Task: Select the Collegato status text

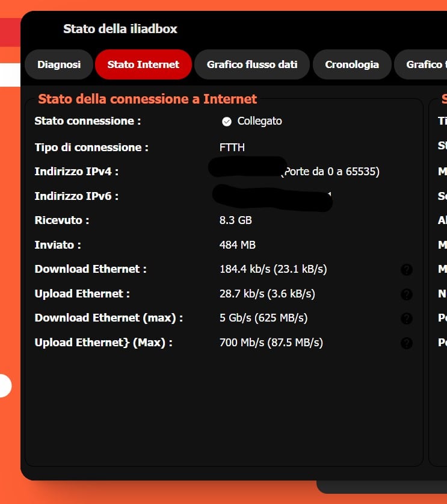Action: click(x=259, y=121)
